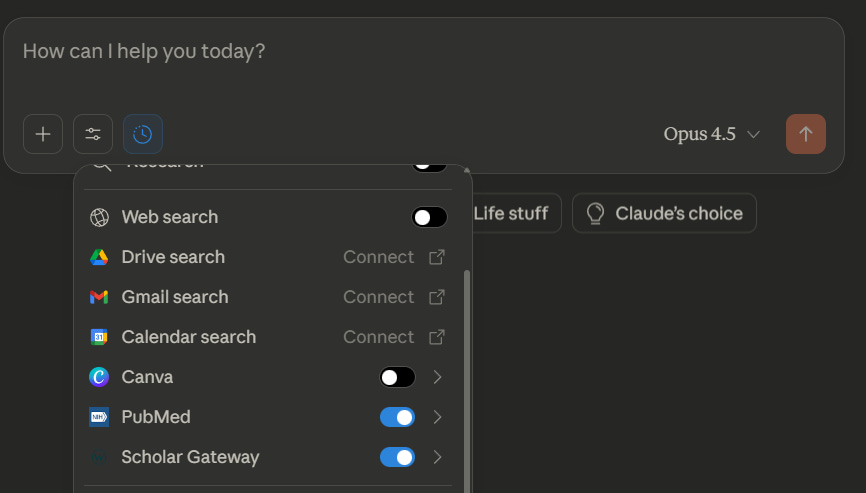Click the Web search globe icon
Screen dimensions: 866x493
click(99, 218)
